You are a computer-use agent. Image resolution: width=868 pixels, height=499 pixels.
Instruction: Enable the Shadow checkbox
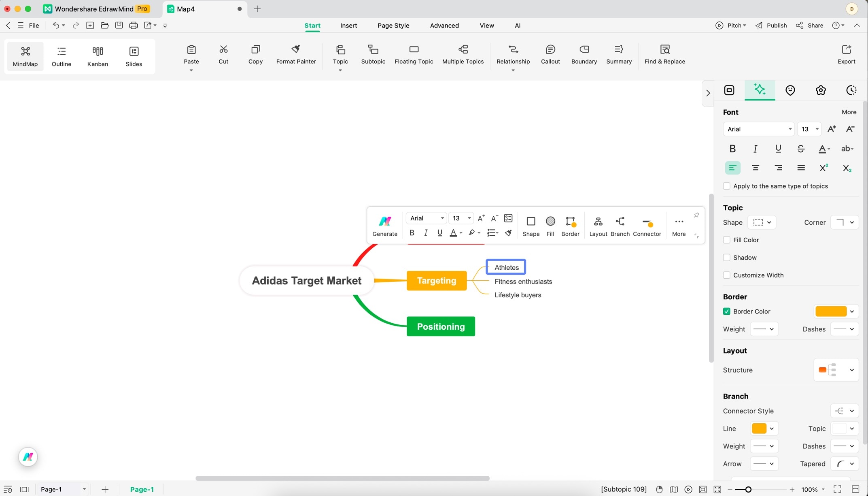(x=726, y=258)
